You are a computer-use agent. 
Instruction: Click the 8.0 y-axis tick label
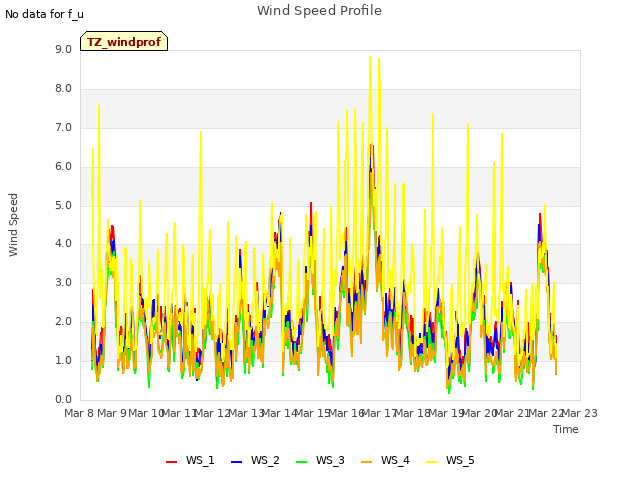click(63, 89)
